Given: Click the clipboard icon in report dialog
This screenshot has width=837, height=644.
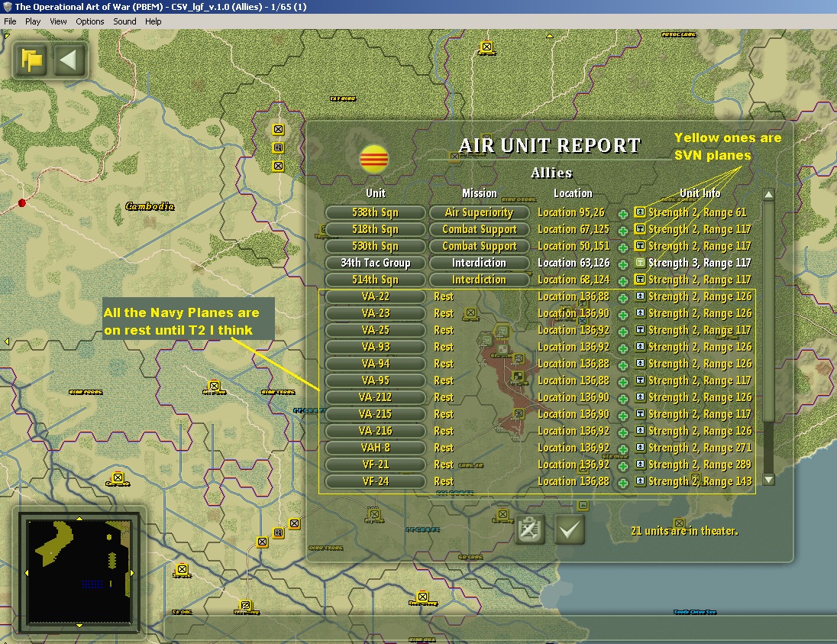Looking at the screenshot, I should coord(529,529).
